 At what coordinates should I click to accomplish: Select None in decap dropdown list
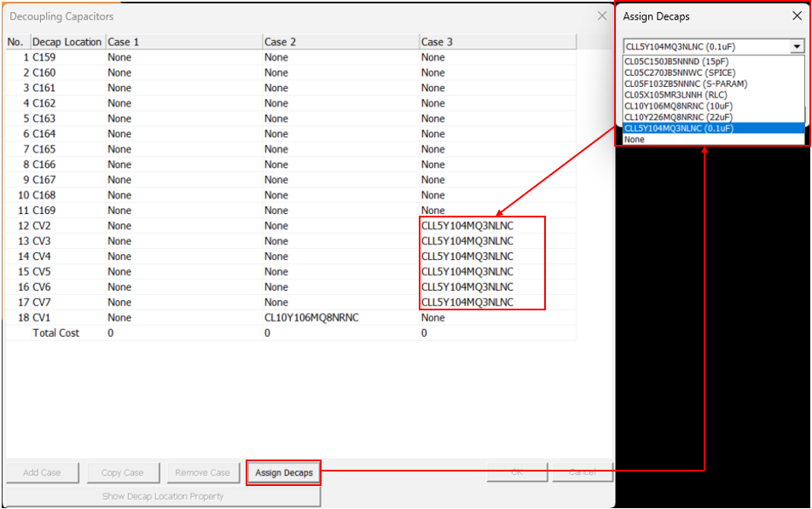pos(635,139)
